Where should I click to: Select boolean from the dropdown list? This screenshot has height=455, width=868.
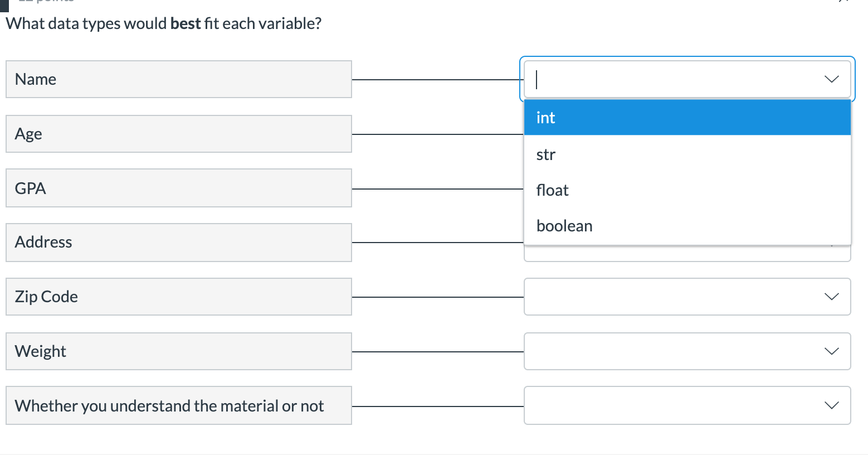point(687,226)
